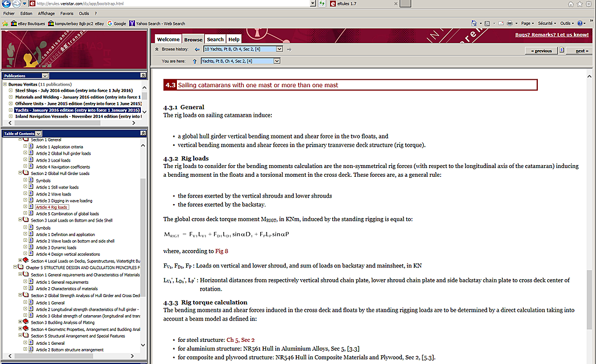Viewport: 596px width, 364px height.
Task: Click the You are here up arrow
Action: [194, 61]
